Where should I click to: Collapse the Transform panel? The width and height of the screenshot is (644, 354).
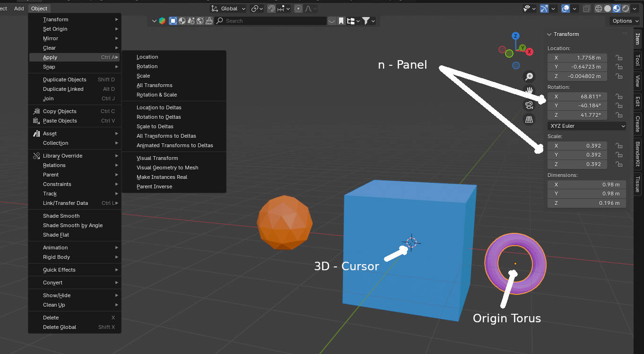coord(549,34)
